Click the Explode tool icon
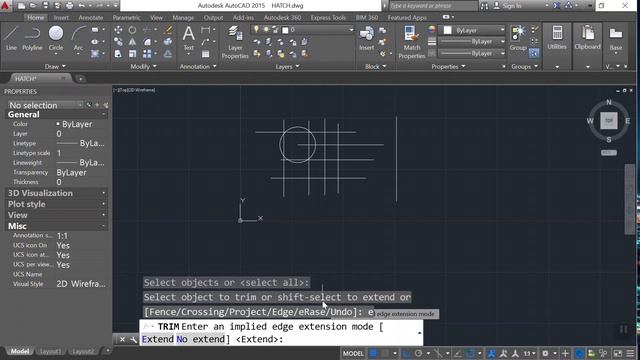The width and height of the screenshot is (640, 360). tap(168, 42)
